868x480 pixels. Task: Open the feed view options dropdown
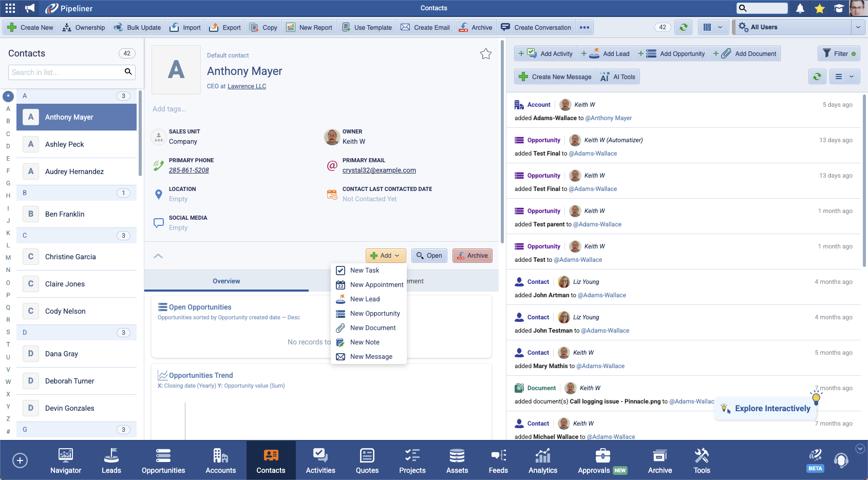pos(844,77)
